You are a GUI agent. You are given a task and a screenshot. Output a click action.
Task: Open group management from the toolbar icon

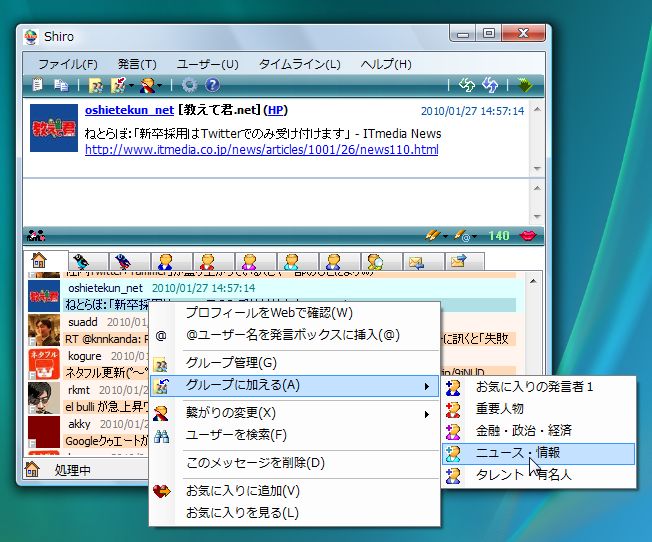tap(96, 86)
